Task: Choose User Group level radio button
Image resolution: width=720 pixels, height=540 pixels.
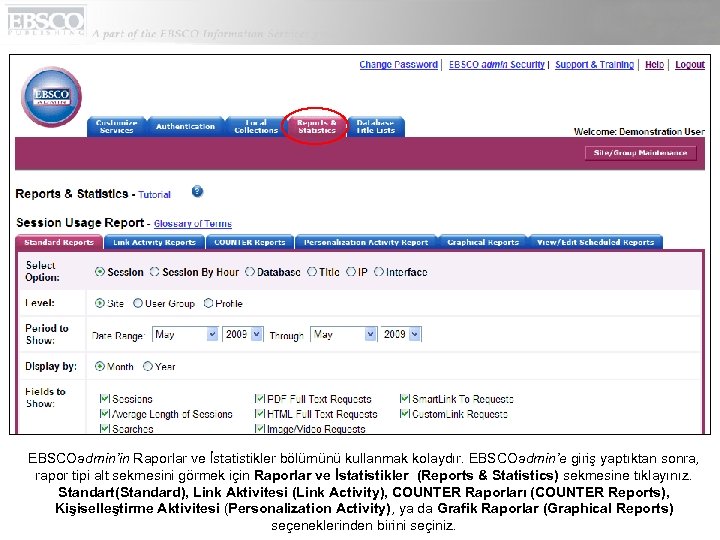Action: pyautogui.click(x=138, y=303)
